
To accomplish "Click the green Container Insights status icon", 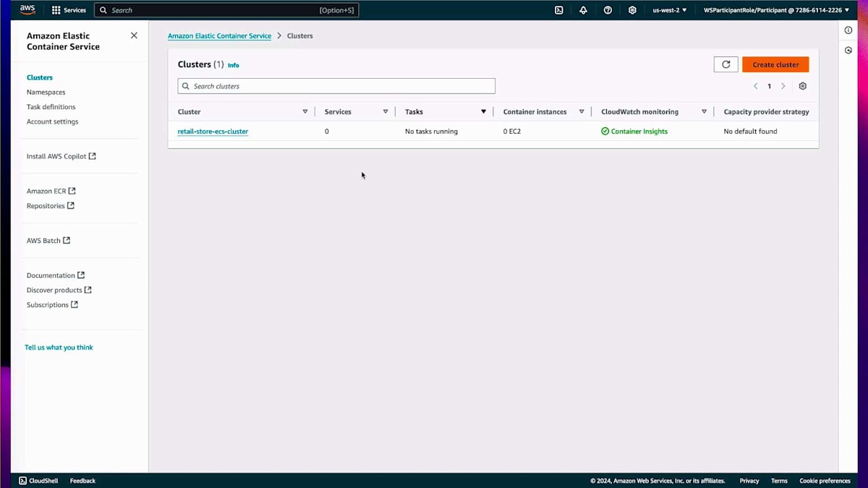I will point(605,132).
